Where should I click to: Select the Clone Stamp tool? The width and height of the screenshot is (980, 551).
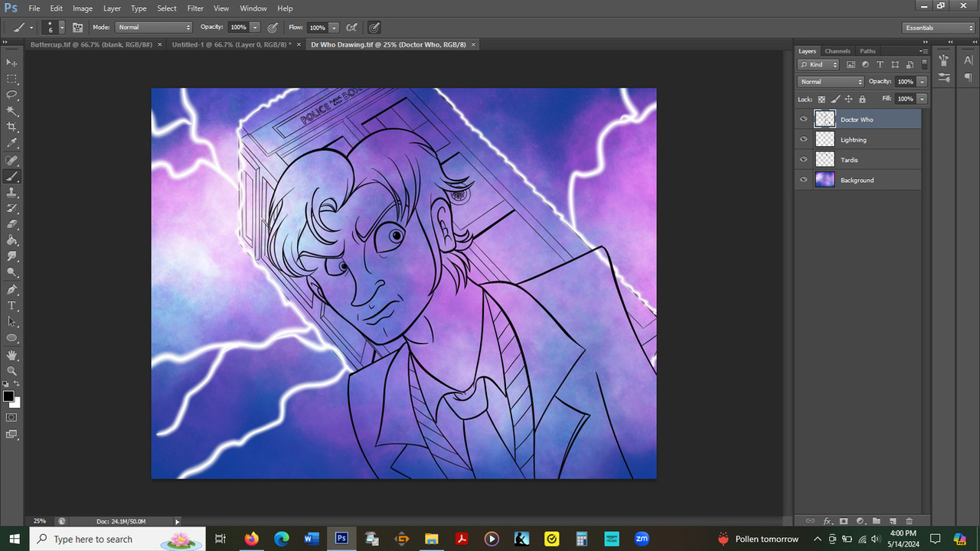[x=11, y=192]
